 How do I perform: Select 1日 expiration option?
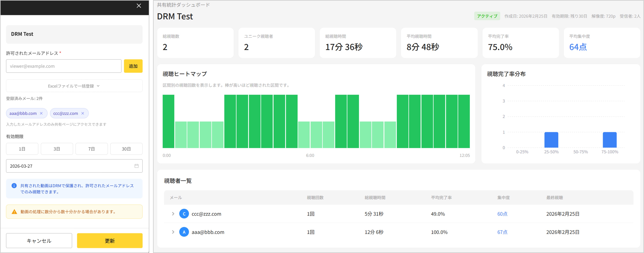(x=22, y=149)
